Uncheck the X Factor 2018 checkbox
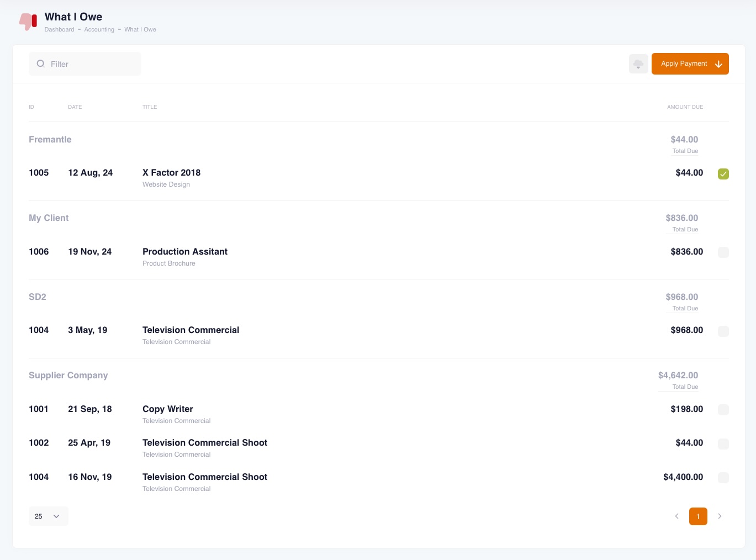Screen dimensions: 756x560 coord(723,174)
